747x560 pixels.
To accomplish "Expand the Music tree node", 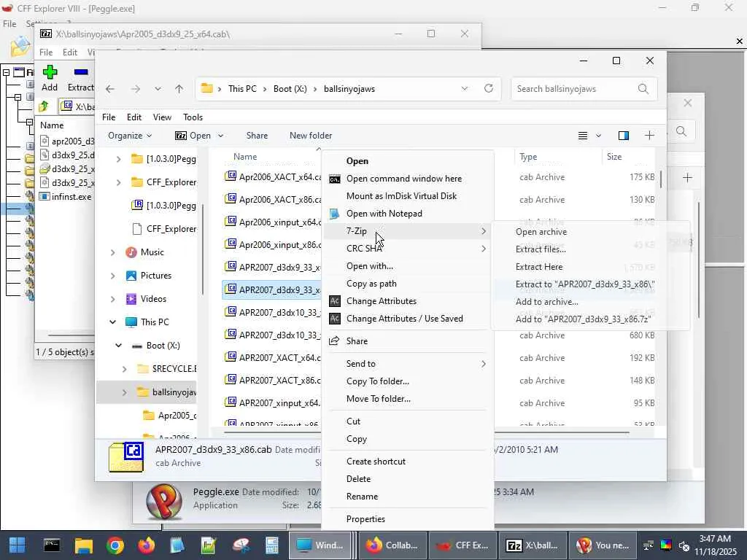I will 112,252.
